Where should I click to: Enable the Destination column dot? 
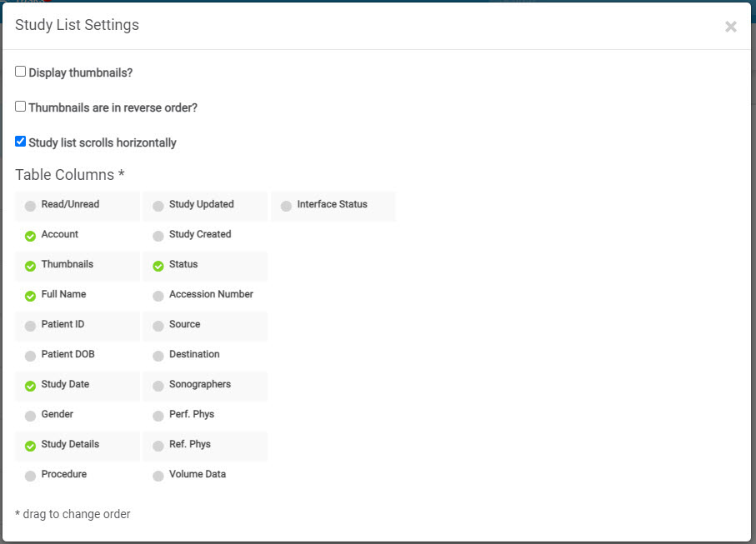pos(158,356)
